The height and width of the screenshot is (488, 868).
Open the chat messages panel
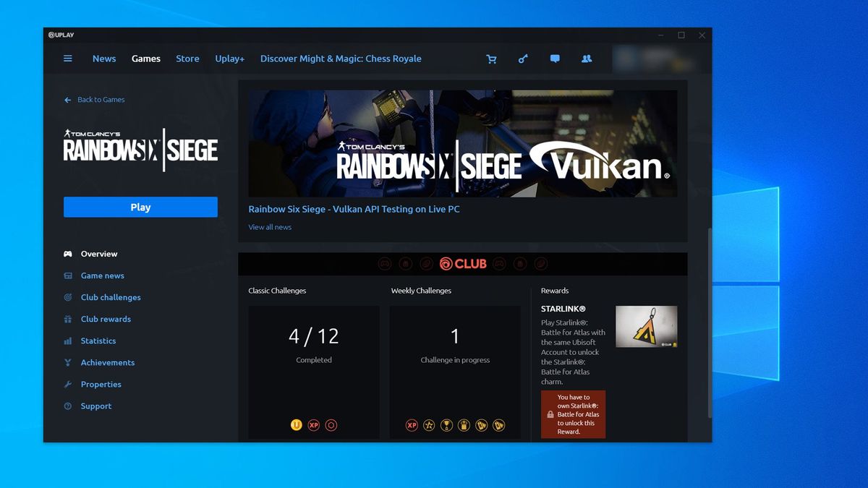[x=555, y=59]
